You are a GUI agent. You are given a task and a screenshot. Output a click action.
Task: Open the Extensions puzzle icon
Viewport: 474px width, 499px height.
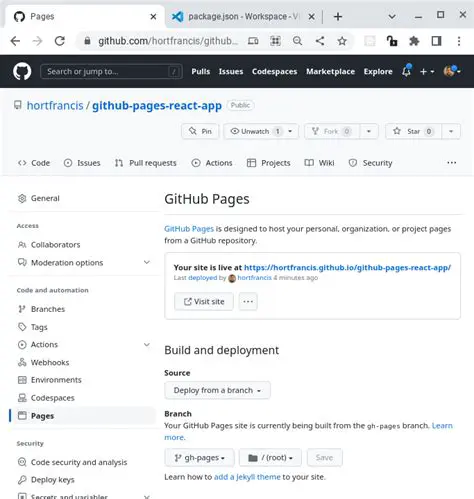coord(414,41)
